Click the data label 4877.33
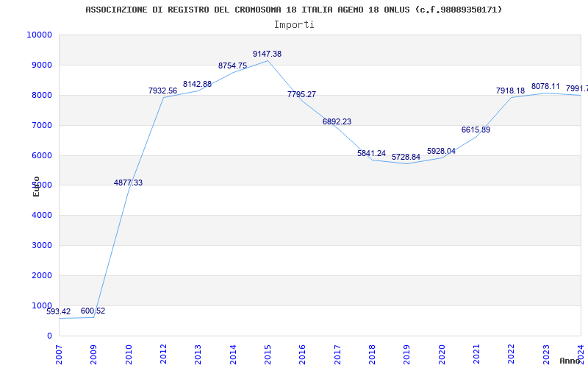The height and width of the screenshot is (368, 588). pyautogui.click(x=128, y=183)
